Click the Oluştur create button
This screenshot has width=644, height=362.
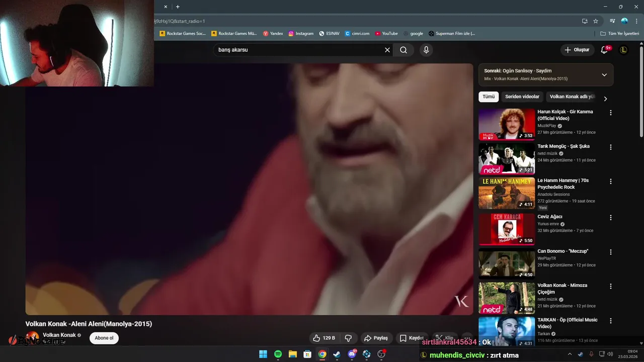[x=577, y=50]
